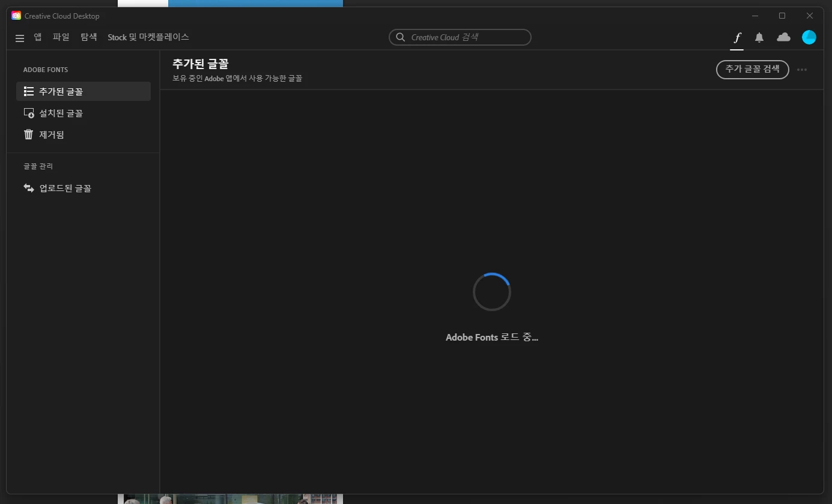
Task: Click the search magnifier icon
Action: (x=401, y=37)
